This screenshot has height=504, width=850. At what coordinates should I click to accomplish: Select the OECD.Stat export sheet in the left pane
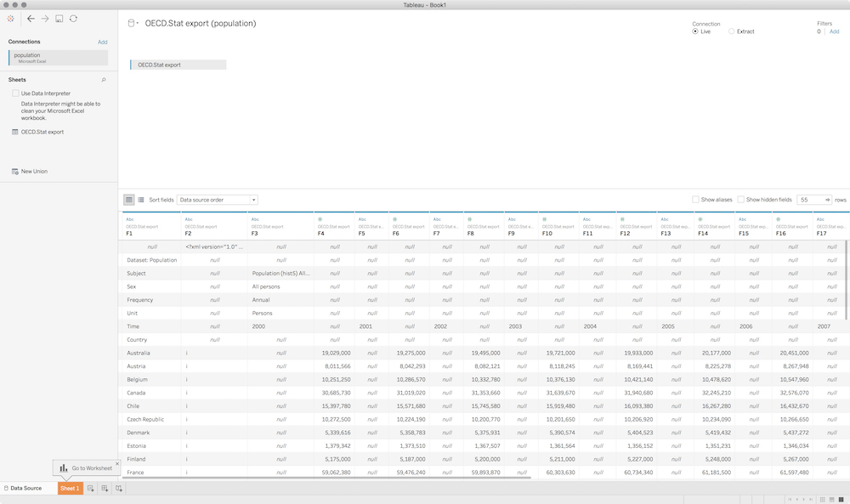(37, 132)
